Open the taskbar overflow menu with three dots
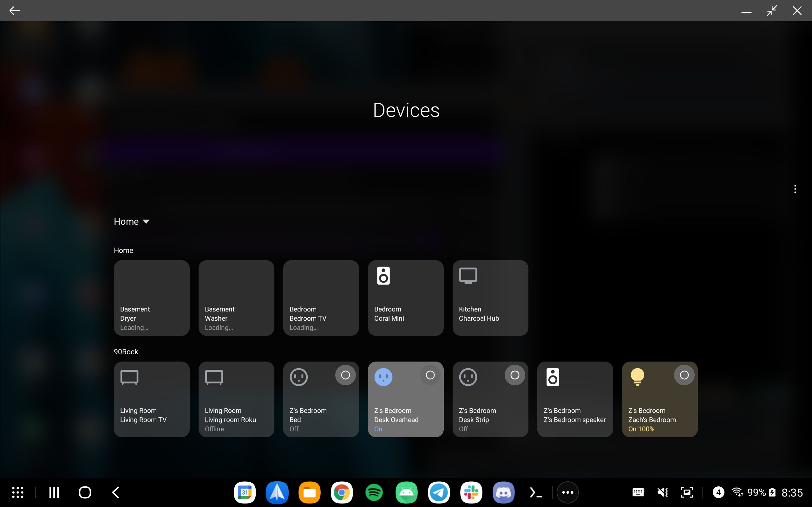Screen dimensions: 812x507 (567, 492)
